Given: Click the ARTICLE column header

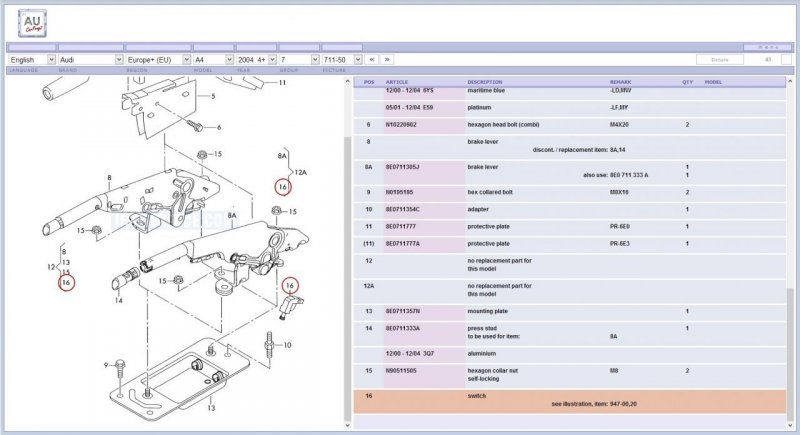Looking at the screenshot, I should tap(397, 81).
